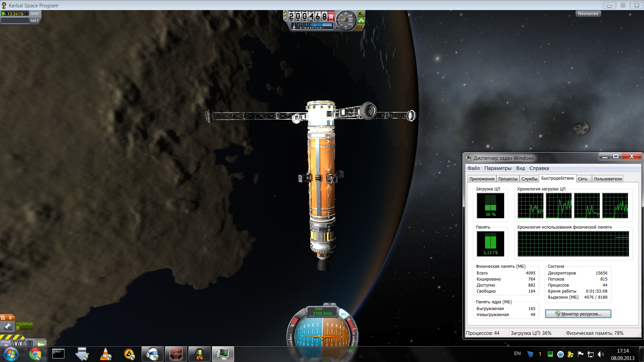Image resolution: width=644 pixels, height=362 pixels.
Task: Switch to the Службы tab
Action: pyautogui.click(x=529, y=179)
